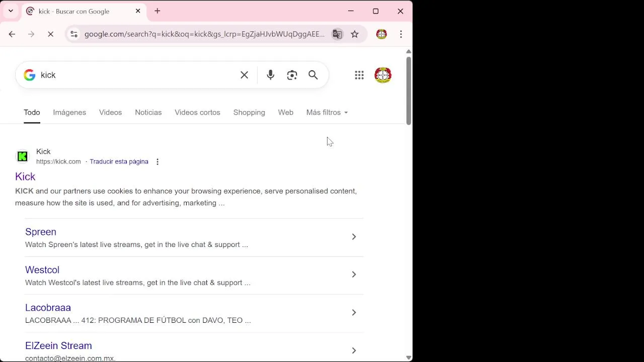The height and width of the screenshot is (362, 644).
Task: Click the scrollbar down arrow
Action: click(x=409, y=357)
